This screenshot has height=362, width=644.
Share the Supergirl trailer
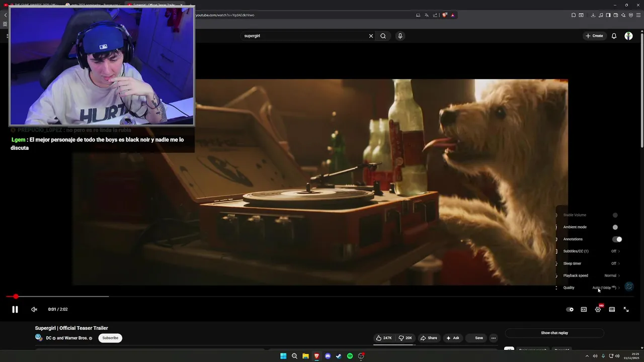pos(429,338)
